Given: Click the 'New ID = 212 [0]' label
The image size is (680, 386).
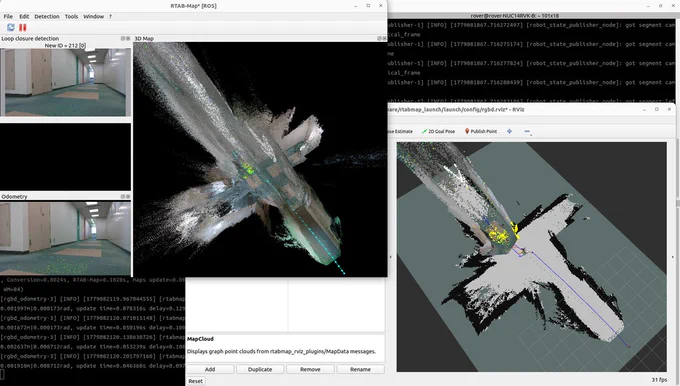Looking at the screenshot, I should (65, 45).
